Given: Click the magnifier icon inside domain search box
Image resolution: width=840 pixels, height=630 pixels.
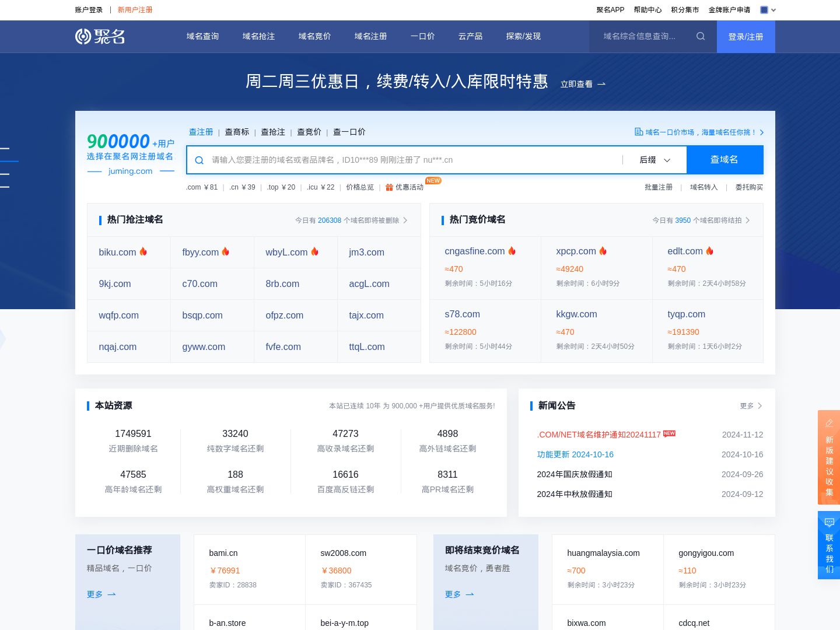Looking at the screenshot, I should click(x=199, y=160).
